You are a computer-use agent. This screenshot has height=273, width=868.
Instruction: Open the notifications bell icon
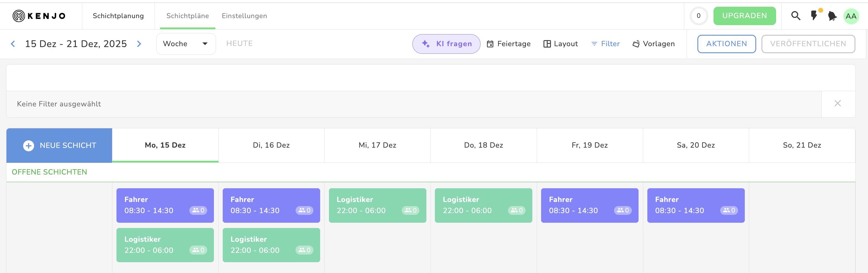point(832,16)
